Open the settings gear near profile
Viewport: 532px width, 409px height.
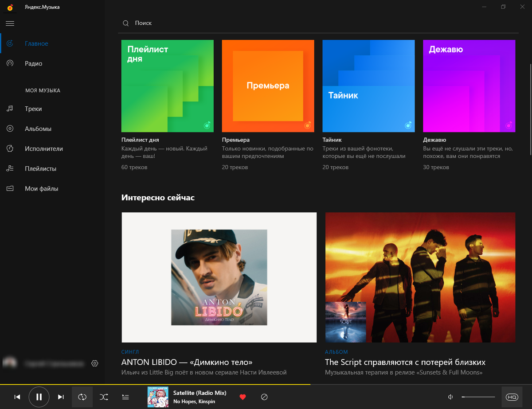point(94,363)
